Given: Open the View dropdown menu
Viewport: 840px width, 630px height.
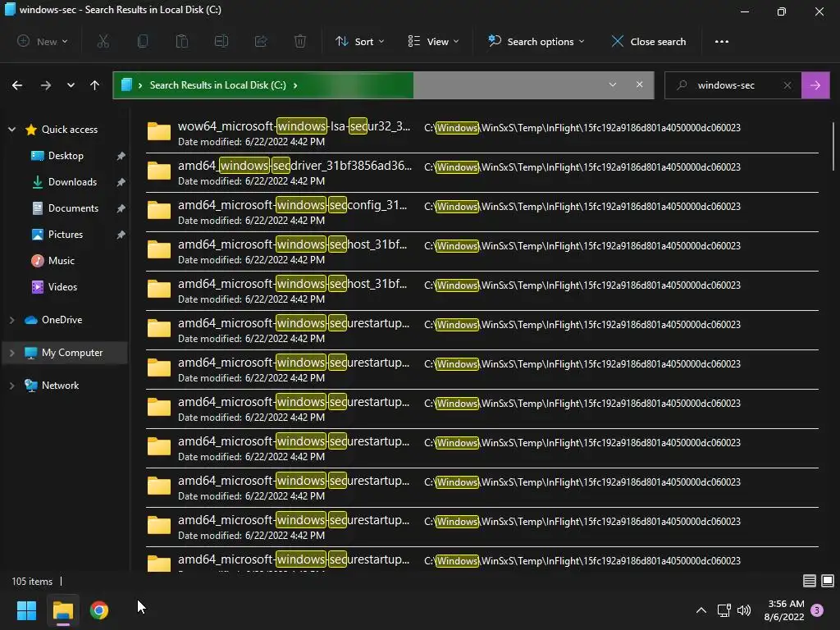Looking at the screenshot, I should coord(433,41).
